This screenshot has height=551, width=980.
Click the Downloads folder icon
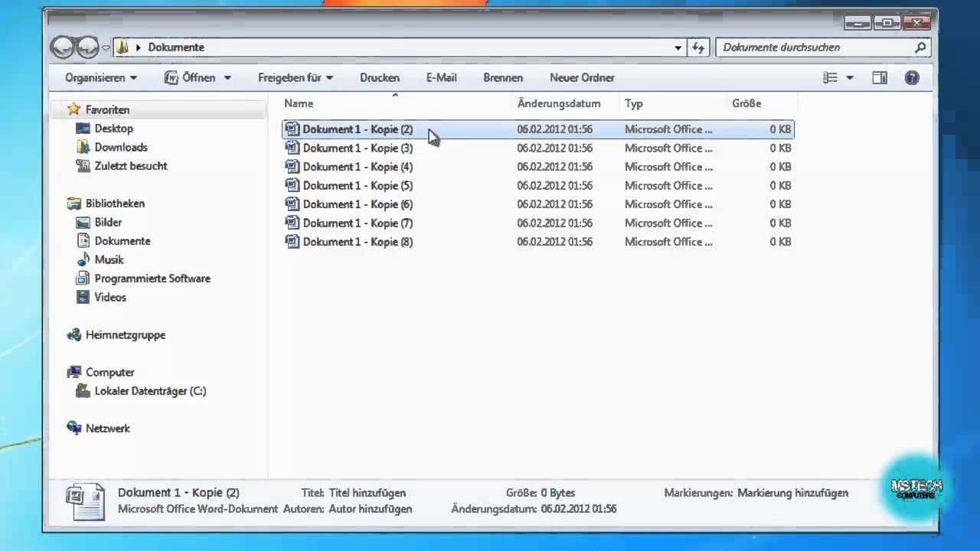pos(83,147)
